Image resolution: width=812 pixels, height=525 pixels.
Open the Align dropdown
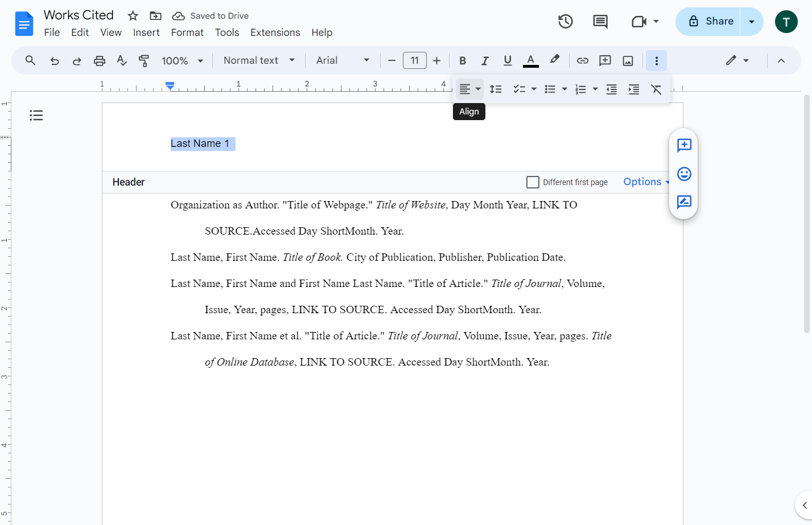(x=470, y=89)
